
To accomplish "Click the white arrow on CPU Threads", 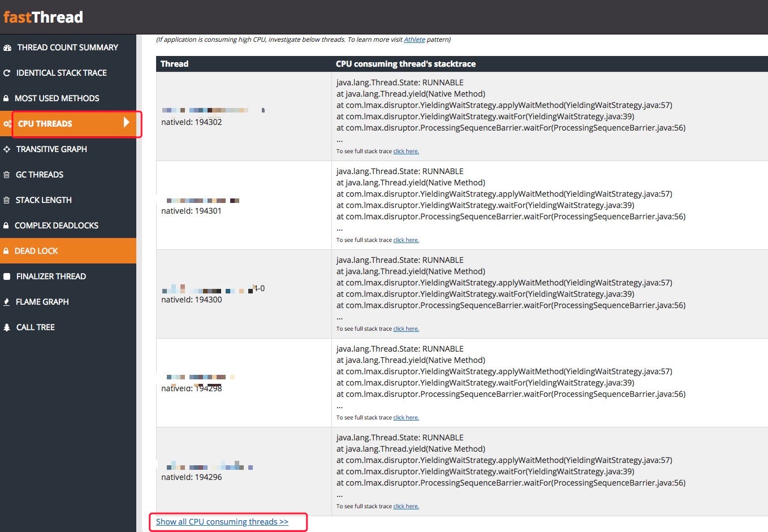I will [x=127, y=122].
